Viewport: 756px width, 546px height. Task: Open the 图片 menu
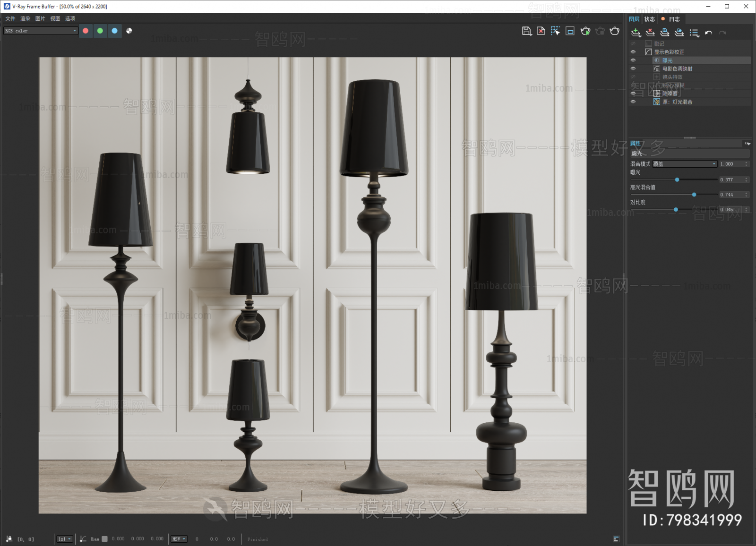coord(40,18)
